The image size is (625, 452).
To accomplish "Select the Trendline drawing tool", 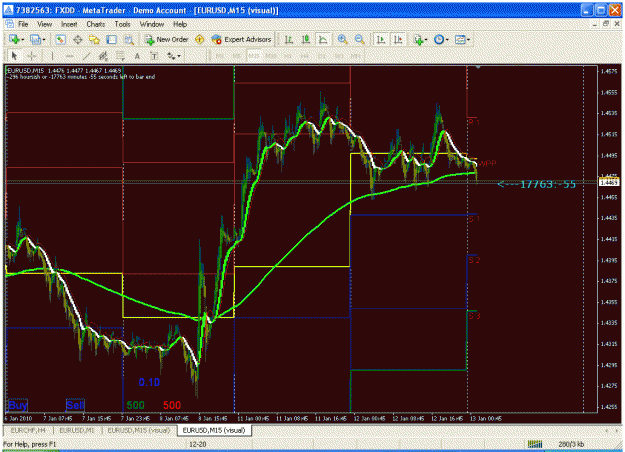I will coord(86,56).
